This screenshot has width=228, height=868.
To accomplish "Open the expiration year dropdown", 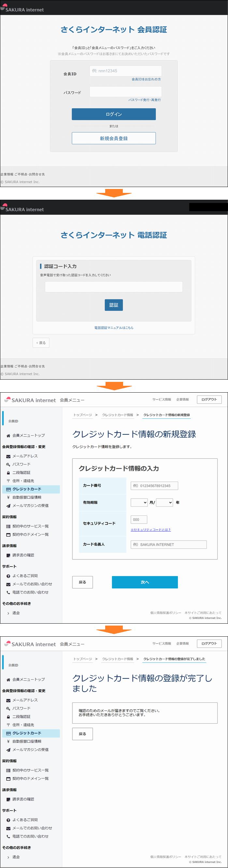I will (164, 502).
